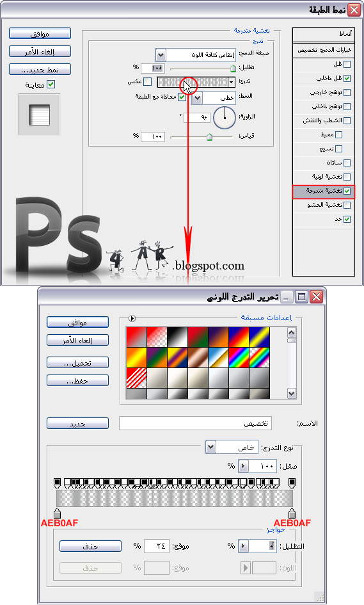Click the قياس scale slider handle
This screenshot has height=605, width=364.
(x=209, y=137)
